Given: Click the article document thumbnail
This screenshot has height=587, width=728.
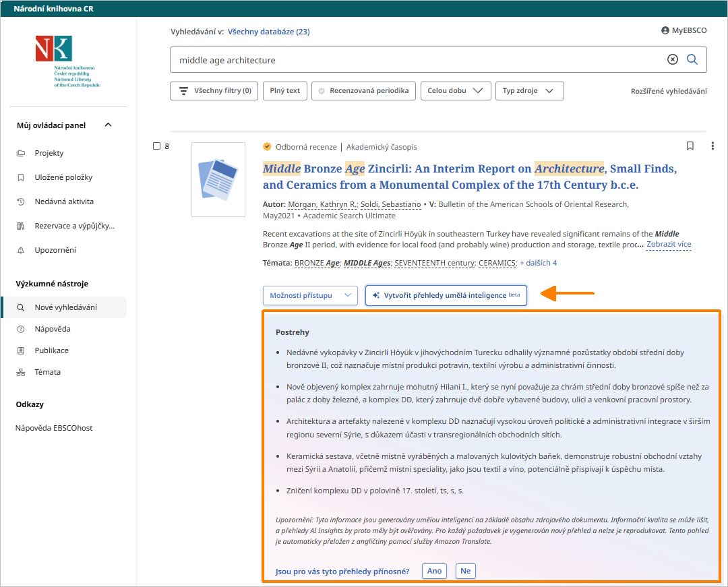Looking at the screenshot, I should (218, 179).
